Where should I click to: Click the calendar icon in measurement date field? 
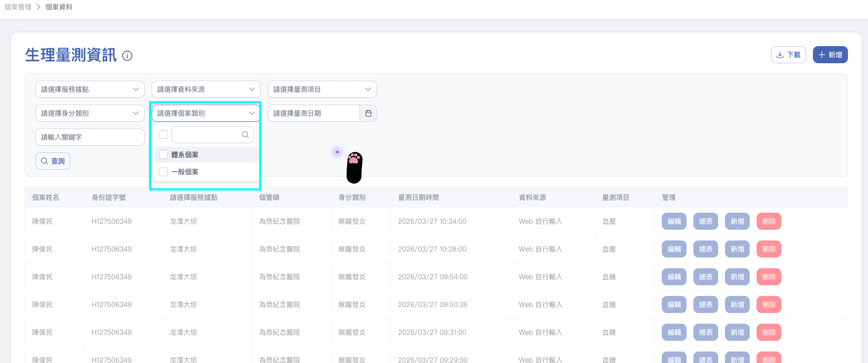tap(368, 113)
